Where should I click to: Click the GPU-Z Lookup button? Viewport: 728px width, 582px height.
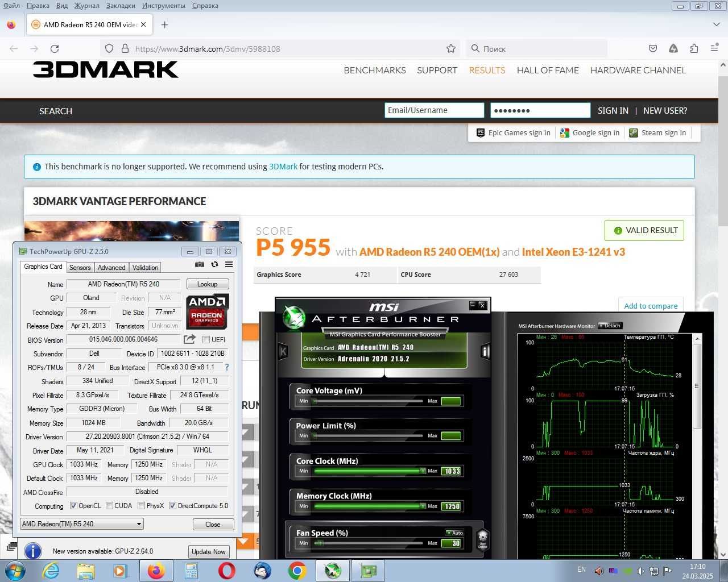point(208,284)
